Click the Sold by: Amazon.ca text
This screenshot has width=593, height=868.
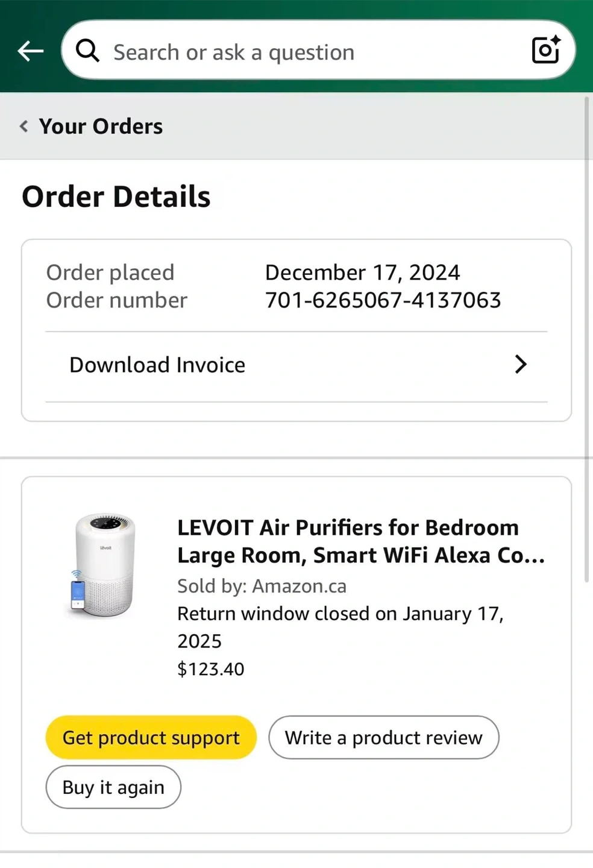click(262, 586)
